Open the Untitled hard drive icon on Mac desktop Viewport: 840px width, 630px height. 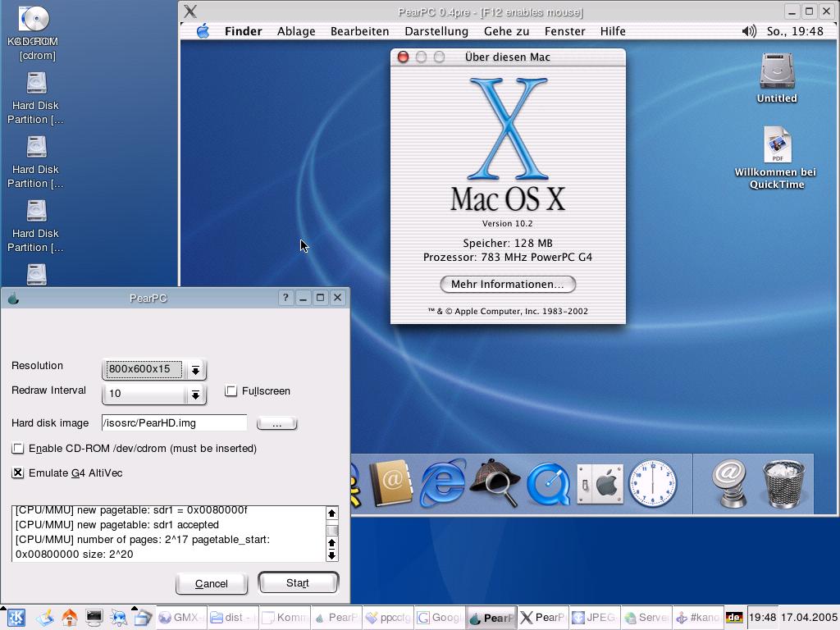pos(777,78)
